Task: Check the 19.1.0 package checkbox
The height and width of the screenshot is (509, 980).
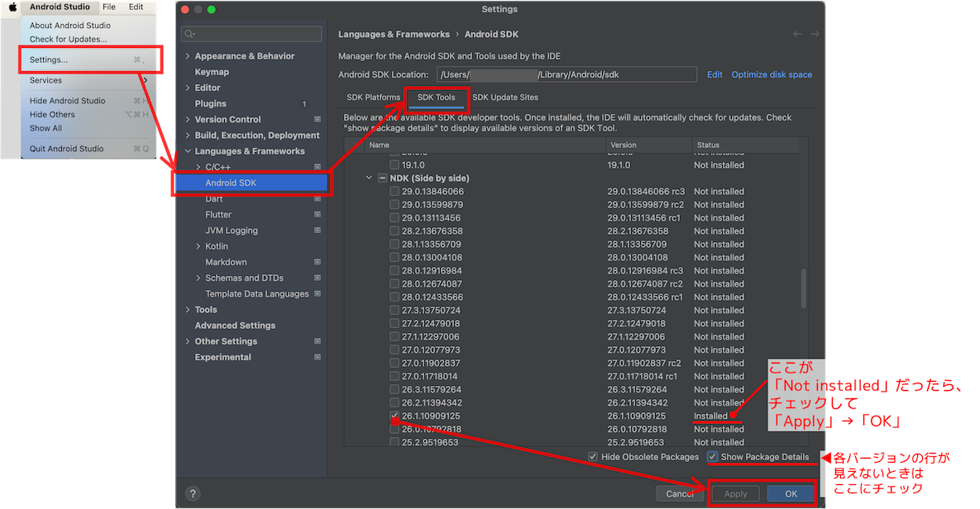Action: [x=394, y=165]
